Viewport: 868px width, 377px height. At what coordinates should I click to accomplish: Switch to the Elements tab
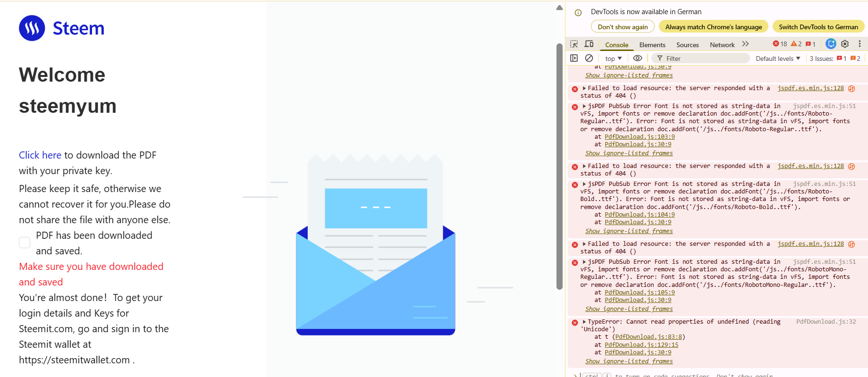[x=652, y=45]
